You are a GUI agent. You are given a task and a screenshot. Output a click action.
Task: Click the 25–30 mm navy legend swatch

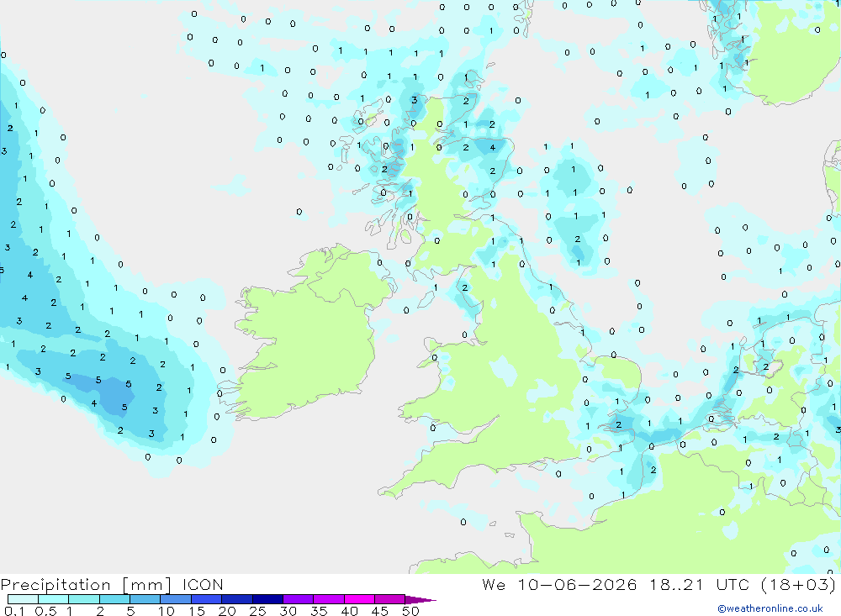pos(267,599)
